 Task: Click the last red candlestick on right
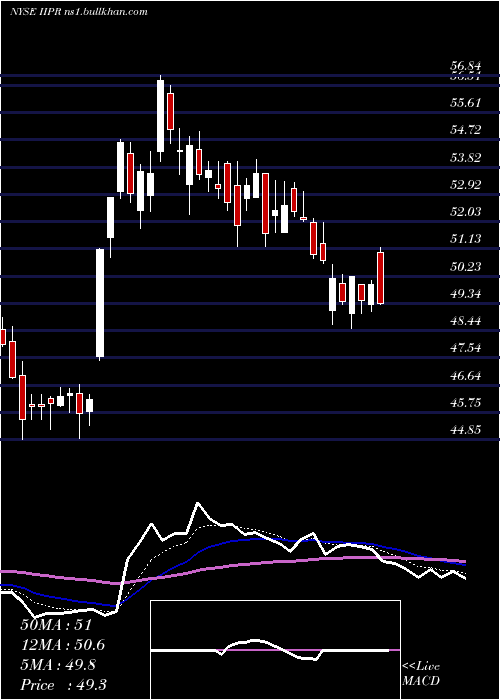coord(380,278)
